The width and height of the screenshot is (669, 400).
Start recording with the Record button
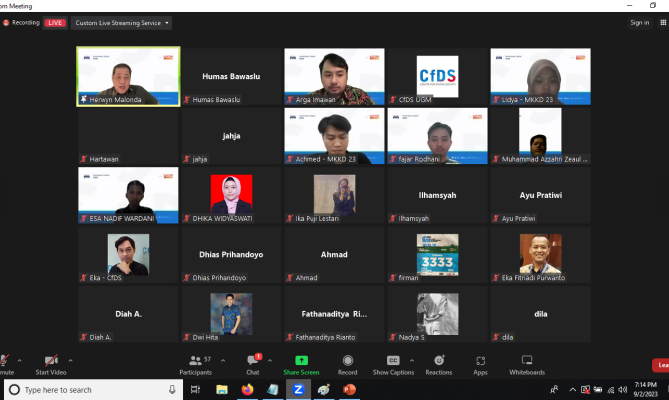[x=347, y=362]
